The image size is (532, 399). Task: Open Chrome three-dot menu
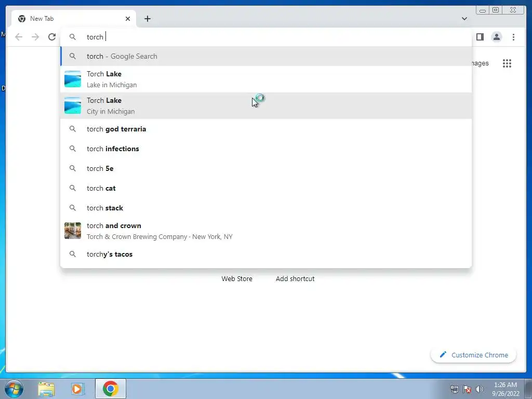coord(513,37)
